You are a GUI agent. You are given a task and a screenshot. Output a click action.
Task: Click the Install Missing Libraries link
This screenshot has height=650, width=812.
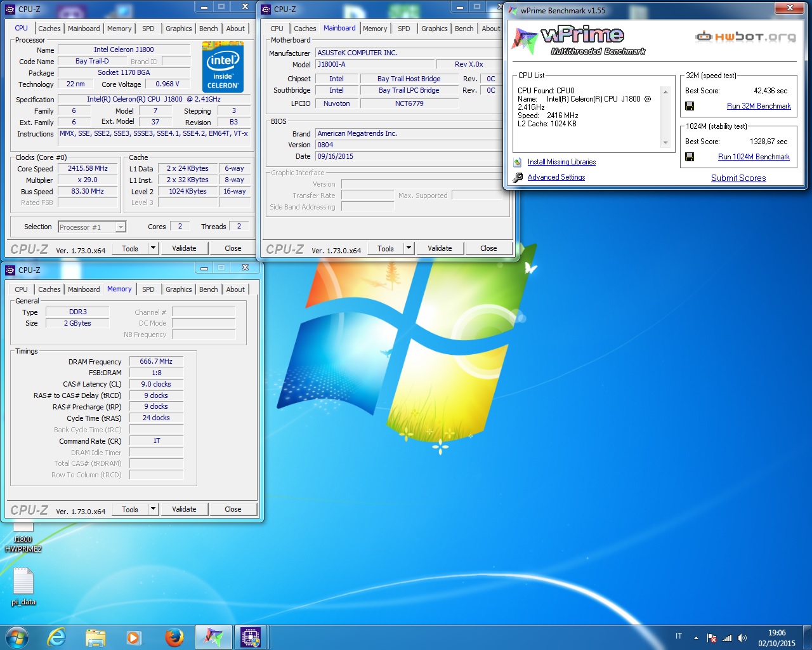click(x=561, y=162)
